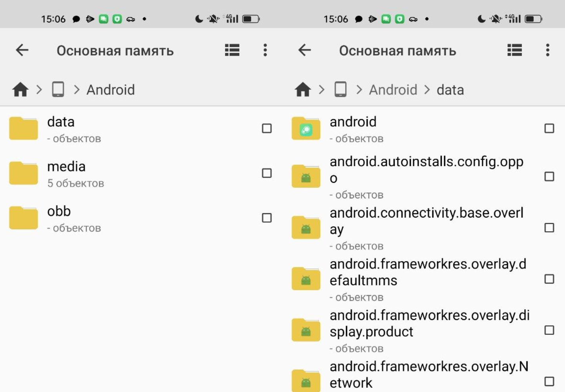
Task: Open folder named android in right pane
Action: 353,122
